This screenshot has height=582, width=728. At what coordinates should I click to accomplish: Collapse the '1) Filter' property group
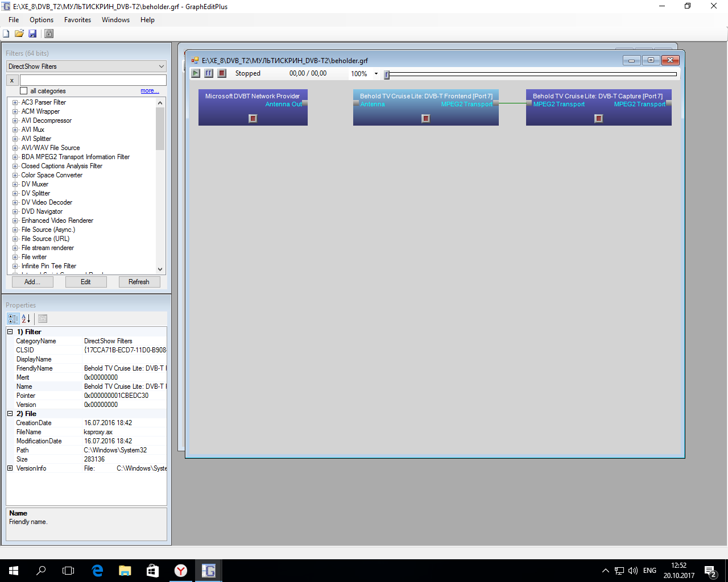point(10,332)
